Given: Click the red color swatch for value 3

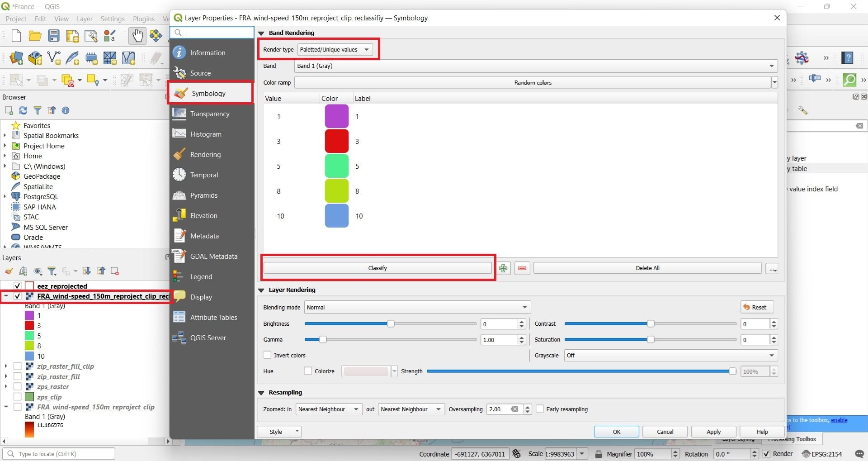Looking at the screenshot, I should point(337,141).
